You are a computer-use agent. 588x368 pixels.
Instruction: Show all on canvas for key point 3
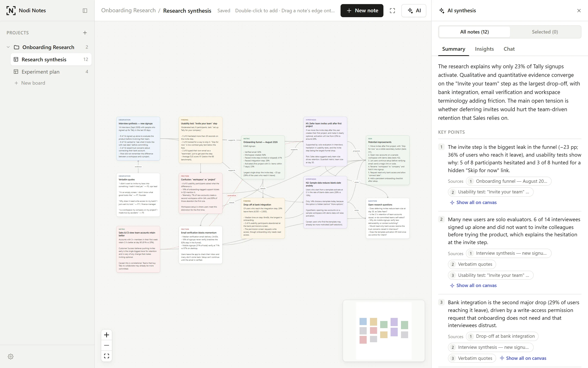[523, 358]
